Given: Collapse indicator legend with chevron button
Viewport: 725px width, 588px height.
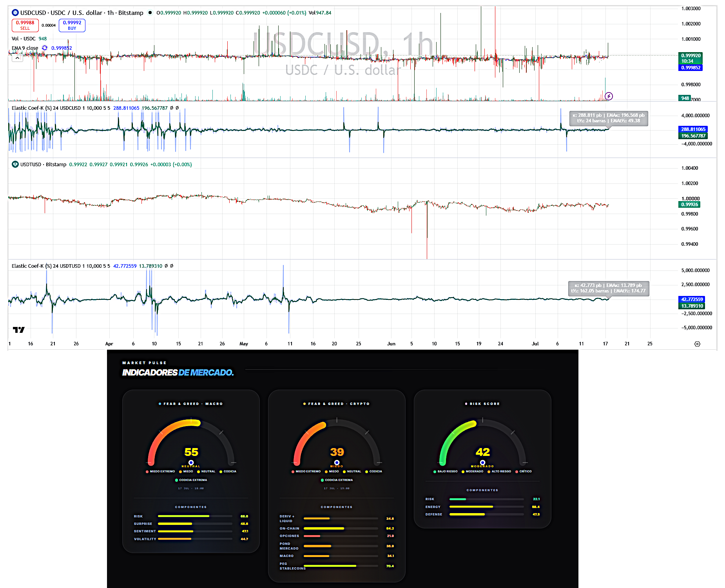Looking at the screenshot, I should [17, 58].
